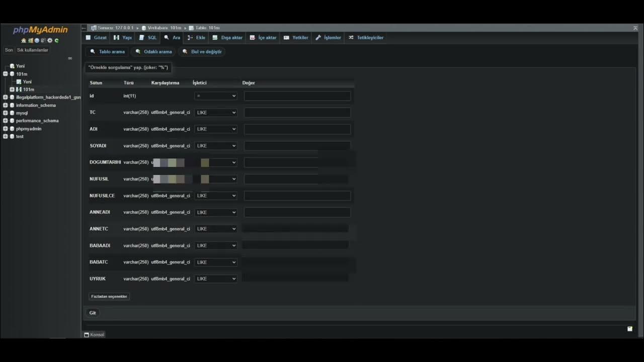Expand the information_schema database node
The height and width of the screenshot is (362, 644).
pos(6,105)
